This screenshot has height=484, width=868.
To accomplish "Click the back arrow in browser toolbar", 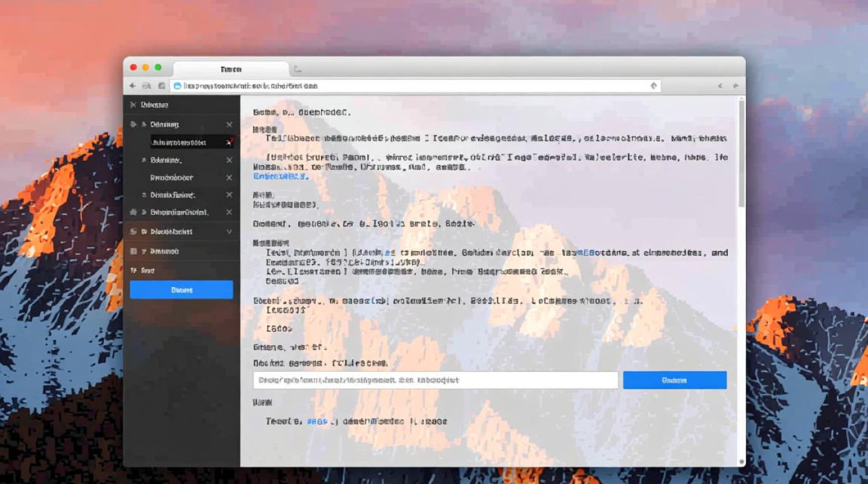I will coord(132,86).
